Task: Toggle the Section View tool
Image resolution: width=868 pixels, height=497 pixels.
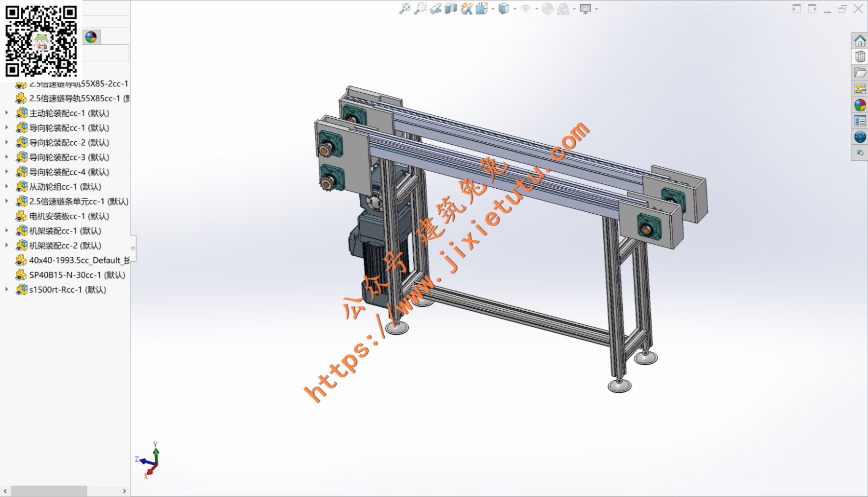Action: click(x=451, y=9)
